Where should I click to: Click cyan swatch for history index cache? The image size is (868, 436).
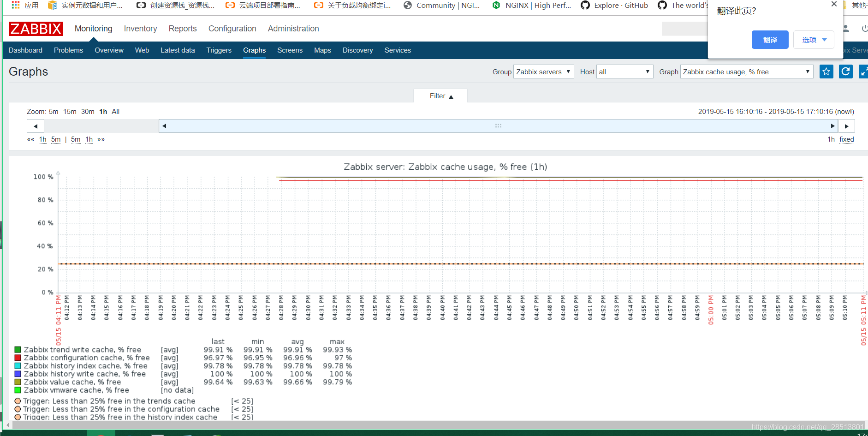(x=18, y=366)
